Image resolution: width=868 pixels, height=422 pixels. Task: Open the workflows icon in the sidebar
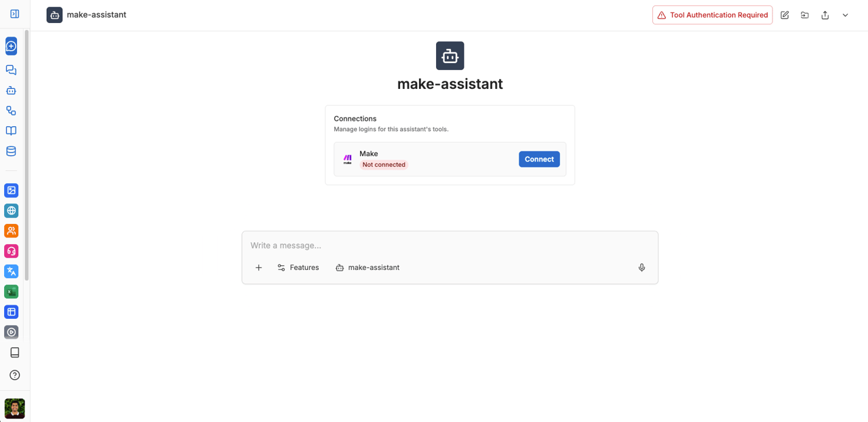point(12,111)
